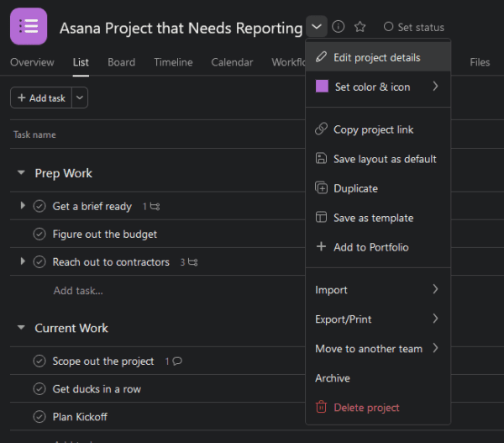Image resolution: width=504 pixels, height=443 pixels.
Task: Click the Current Work section title
Action: 71,328
